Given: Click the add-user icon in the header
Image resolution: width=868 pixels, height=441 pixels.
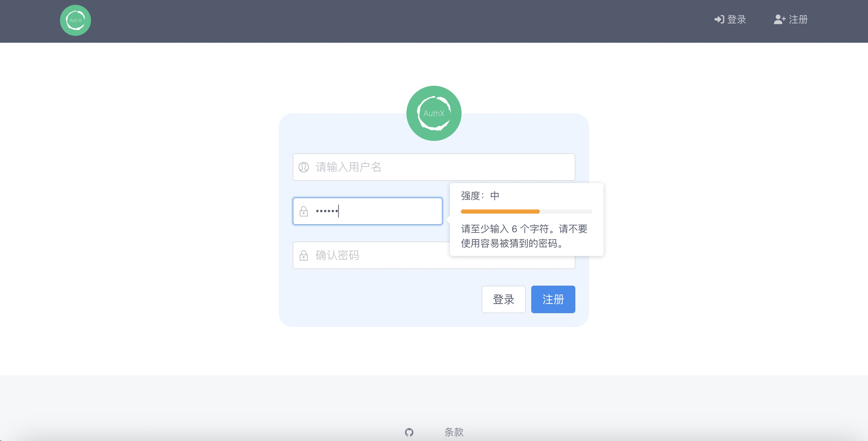Looking at the screenshot, I should click(x=779, y=19).
